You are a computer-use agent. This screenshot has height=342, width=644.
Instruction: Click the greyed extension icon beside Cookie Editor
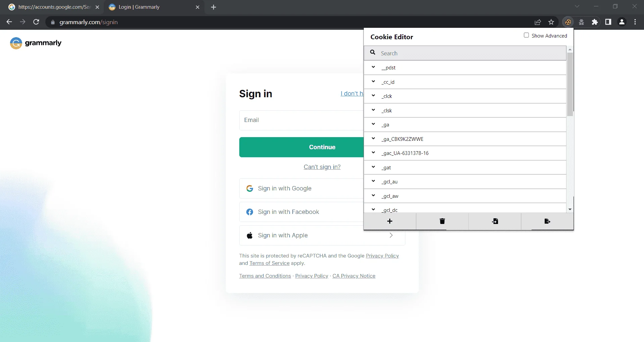tap(581, 22)
